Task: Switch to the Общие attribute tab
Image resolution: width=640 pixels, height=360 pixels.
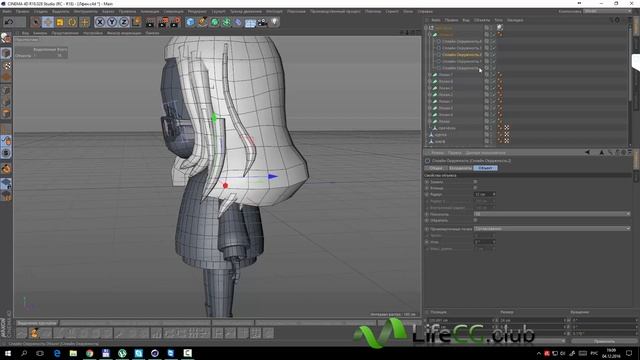Action: click(436, 168)
